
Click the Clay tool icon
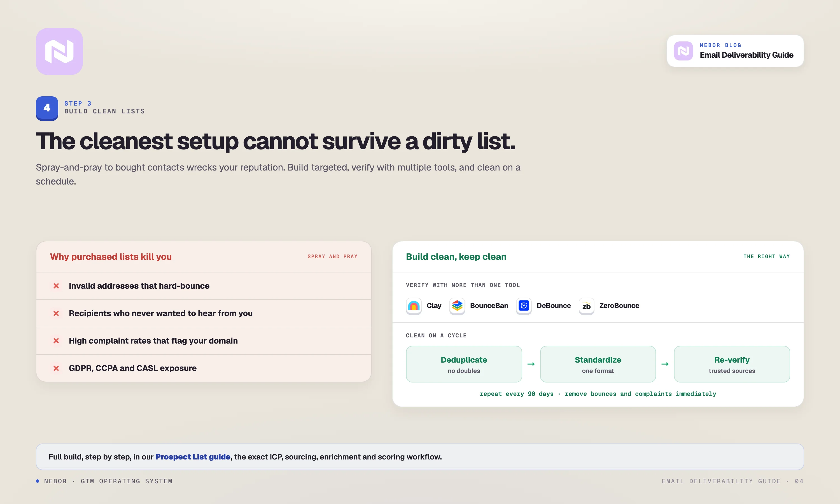coord(414,306)
